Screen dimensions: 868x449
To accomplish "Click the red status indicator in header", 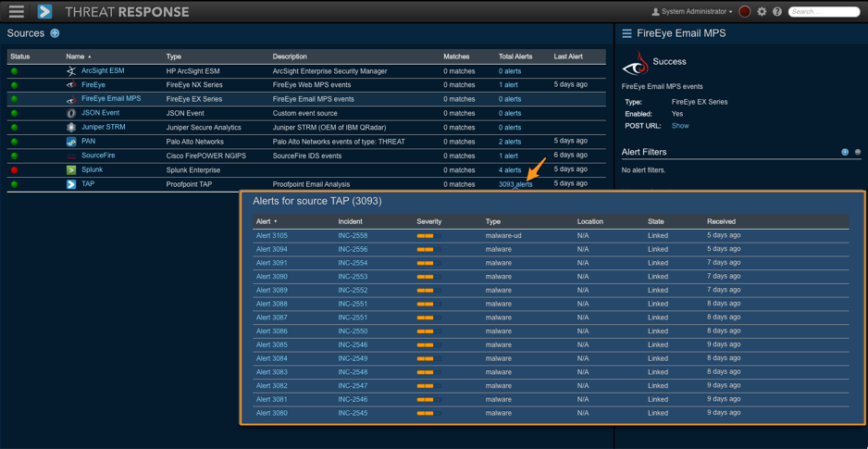I will pyautogui.click(x=745, y=11).
